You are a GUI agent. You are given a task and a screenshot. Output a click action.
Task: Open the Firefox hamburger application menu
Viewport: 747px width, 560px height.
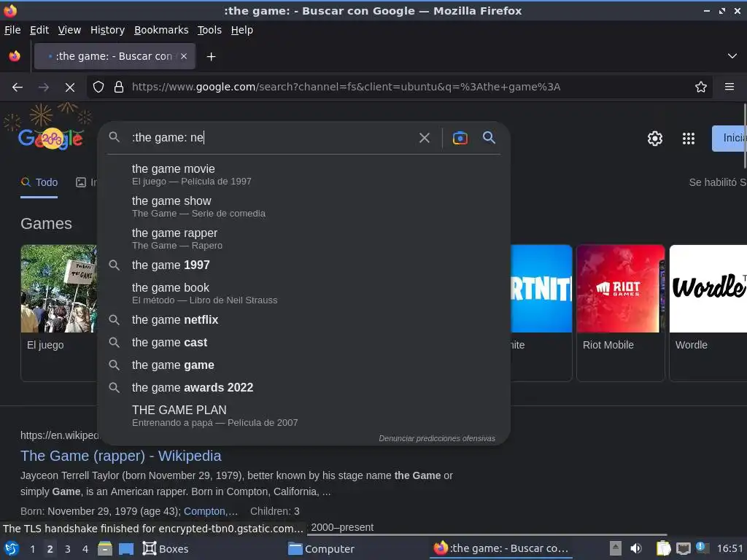[729, 87]
